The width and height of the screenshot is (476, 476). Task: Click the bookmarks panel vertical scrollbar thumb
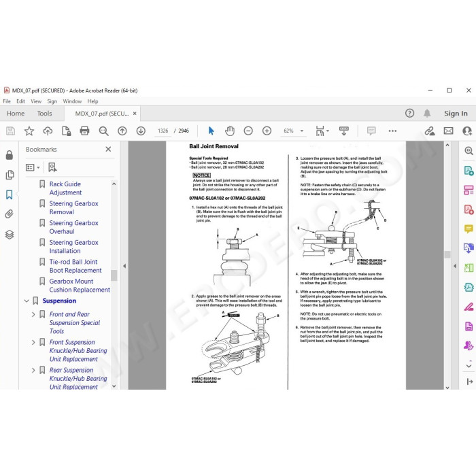(x=114, y=275)
